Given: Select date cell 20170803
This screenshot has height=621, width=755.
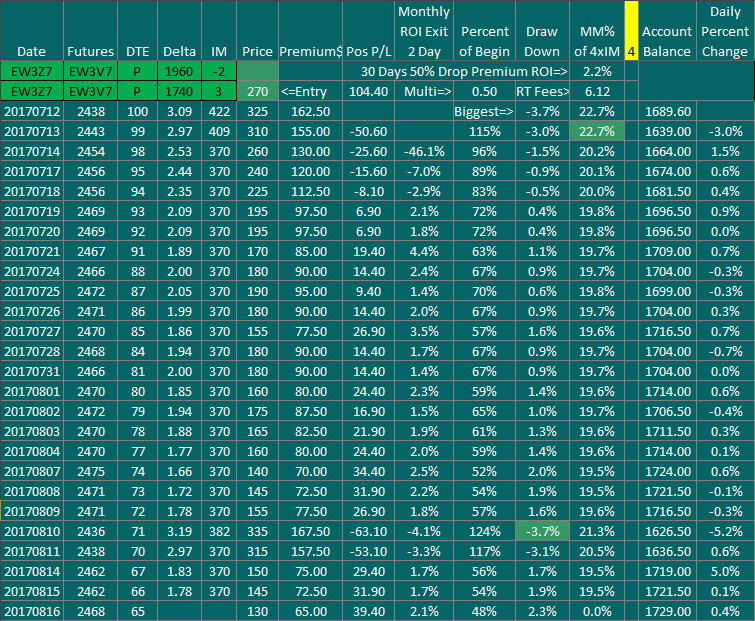Looking at the screenshot, I should click(31, 431).
